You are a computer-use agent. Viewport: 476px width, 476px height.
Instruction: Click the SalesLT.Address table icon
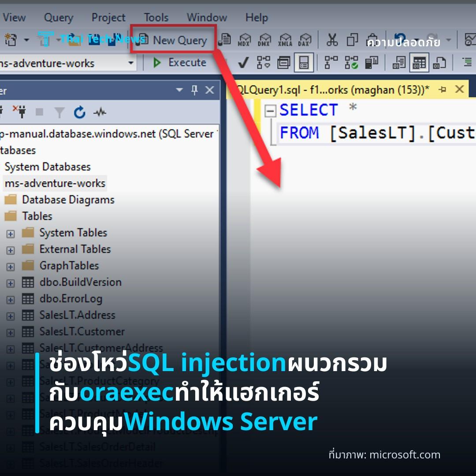pos(28,315)
